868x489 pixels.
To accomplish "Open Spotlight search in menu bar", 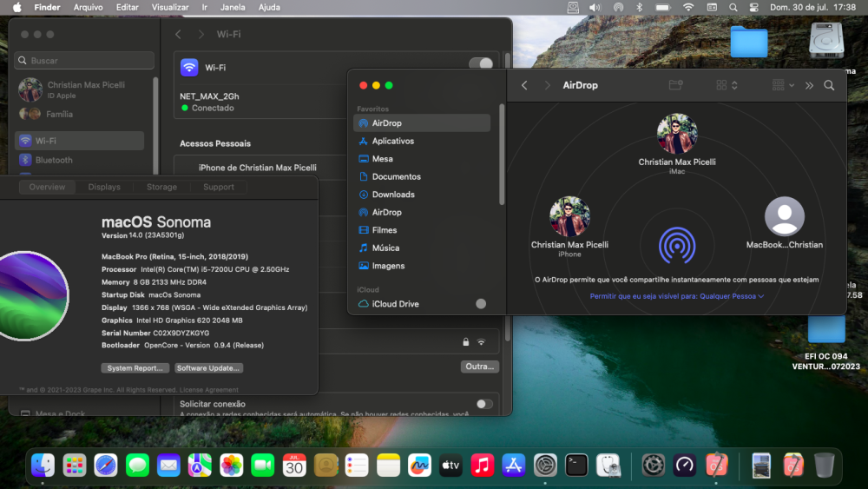I will click(733, 7).
